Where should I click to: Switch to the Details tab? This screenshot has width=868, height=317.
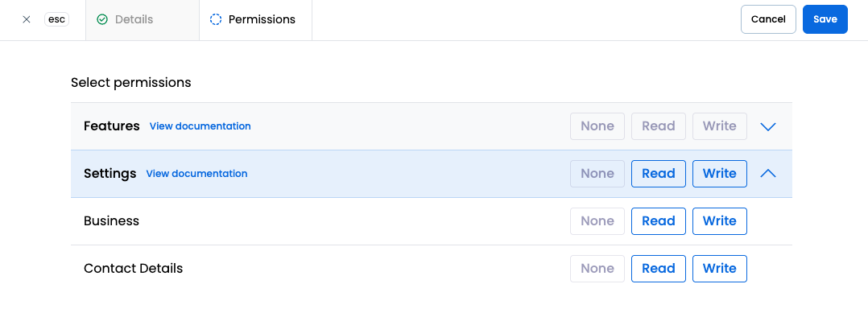click(143, 20)
